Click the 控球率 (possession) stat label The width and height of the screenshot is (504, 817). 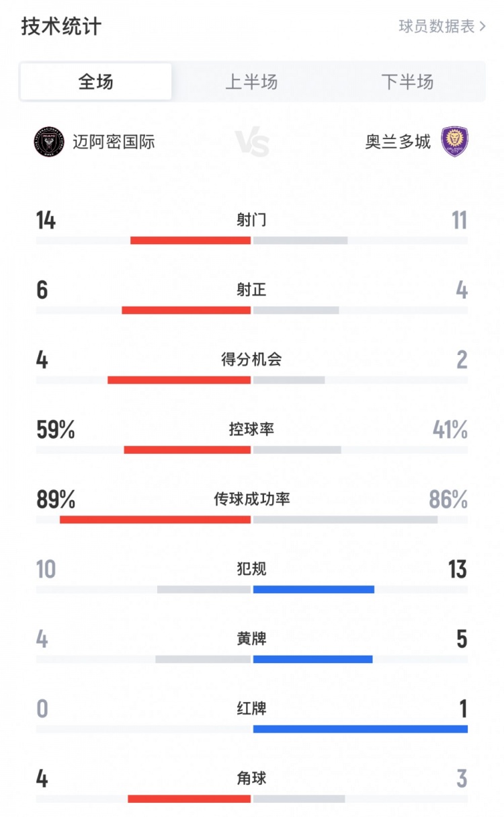252,428
